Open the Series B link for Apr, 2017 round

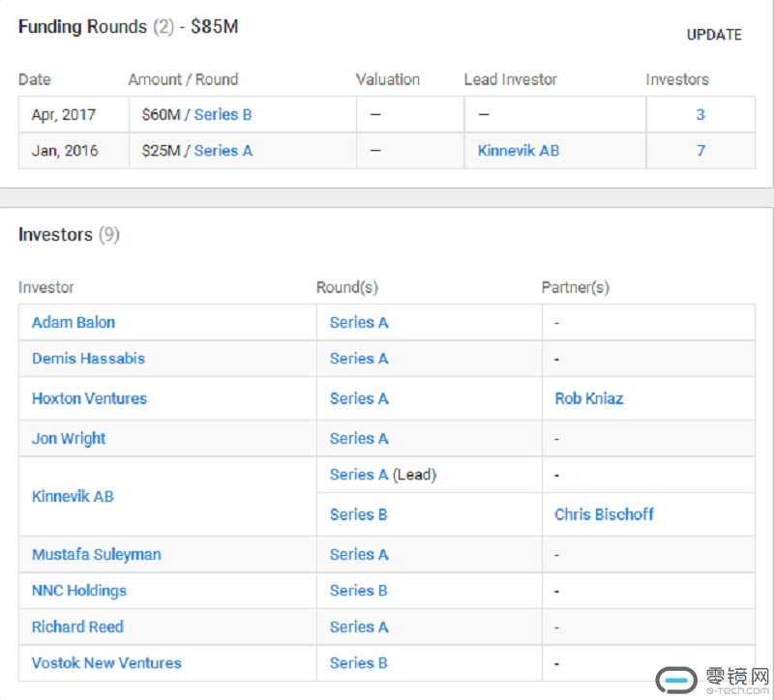pos(223,114)
